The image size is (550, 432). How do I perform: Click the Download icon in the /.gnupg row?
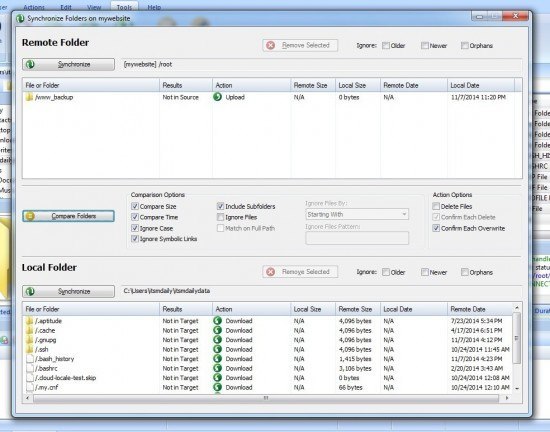(x=217, y=339)
